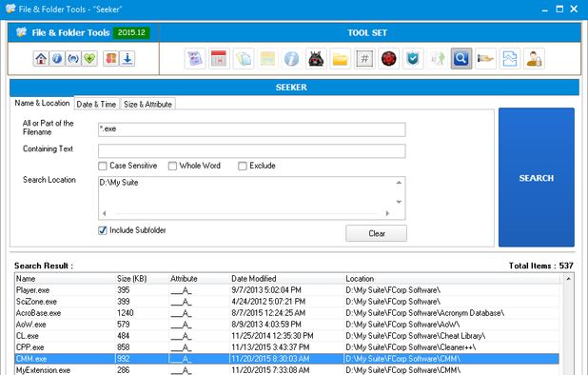
Task: Click the Cleaner++ location path
Action: (411, 347)
